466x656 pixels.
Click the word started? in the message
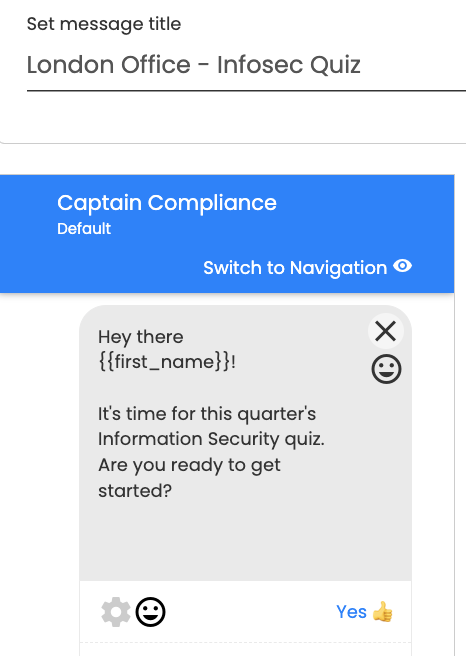point(135,490)
